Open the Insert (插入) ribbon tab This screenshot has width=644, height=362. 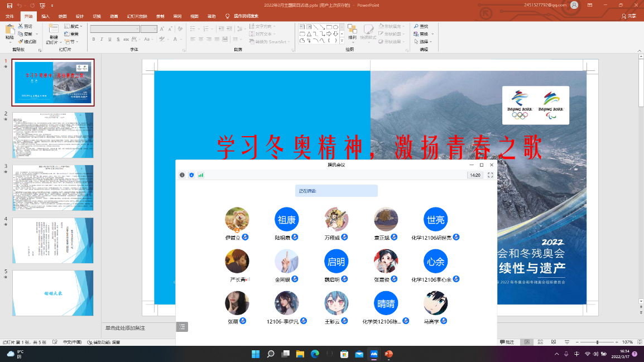[45, 16]
